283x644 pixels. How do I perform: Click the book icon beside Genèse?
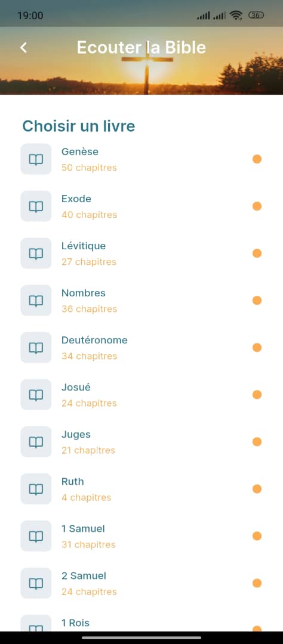[36, 159]
